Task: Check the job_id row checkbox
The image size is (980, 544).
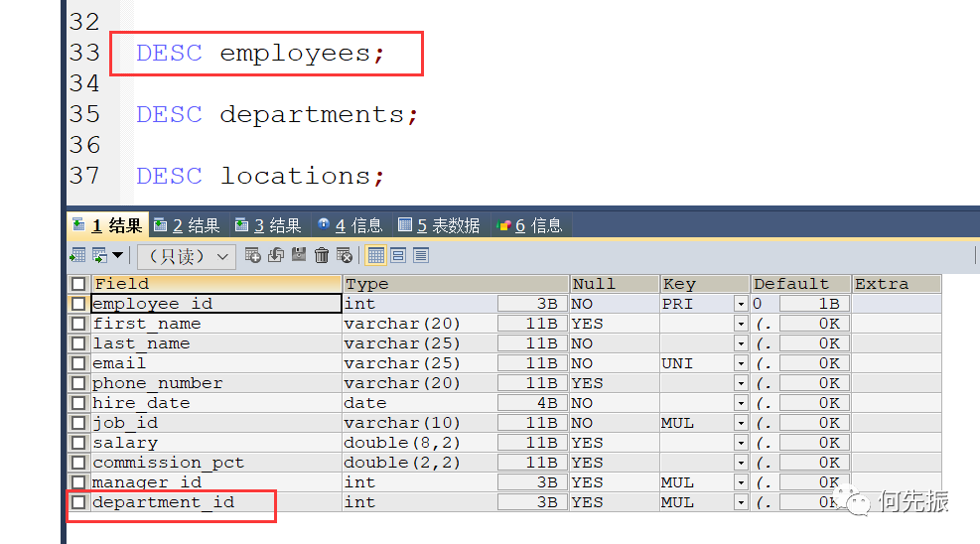Action: [x=78, y=423]
